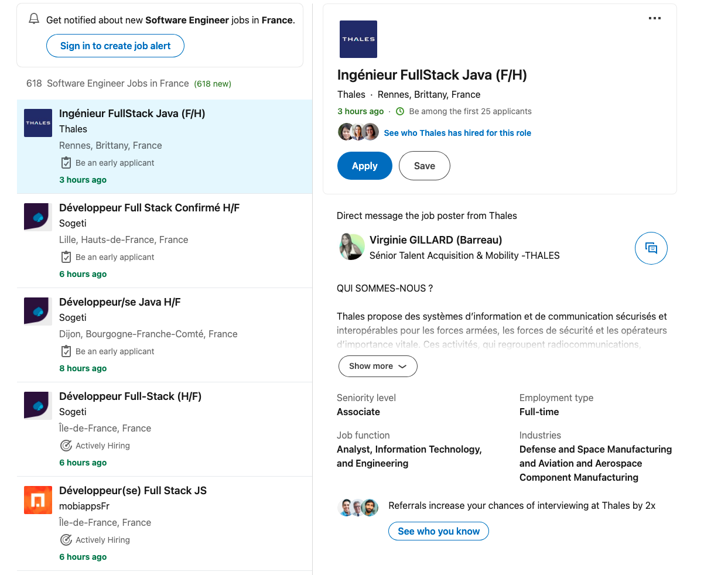This screenshot has width=728, height=575.
Task: Click the early applicant clipboard icon for the Thales job
Action: tap(66, 163)
